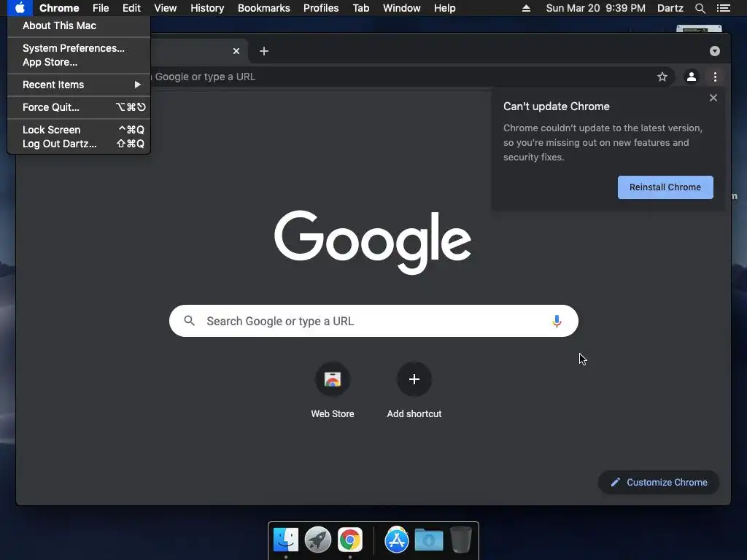747x560 pixels.
Task: Click the Customize Chrome button
Action: tap(659, 483)
